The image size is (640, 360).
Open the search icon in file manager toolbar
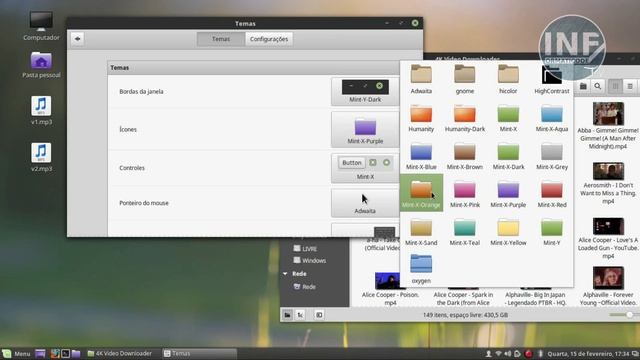tap(598, 86)
